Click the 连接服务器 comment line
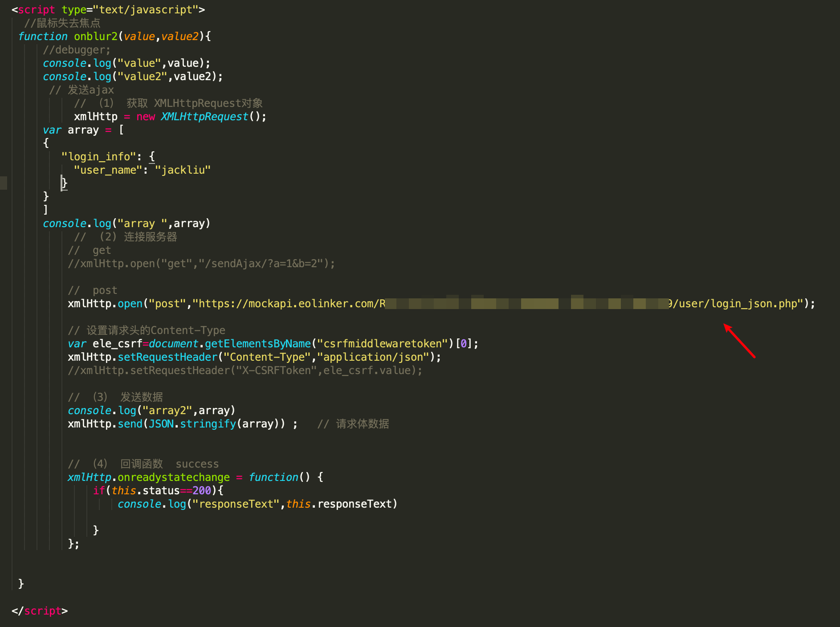Viewport: 840px width, 627px height. pos(126,236)
